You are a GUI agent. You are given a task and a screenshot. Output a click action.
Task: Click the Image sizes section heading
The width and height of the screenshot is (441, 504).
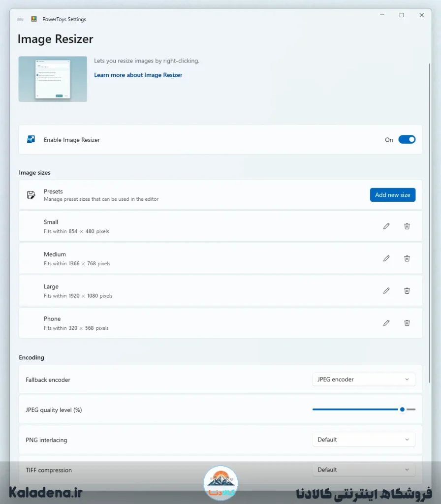34,173
